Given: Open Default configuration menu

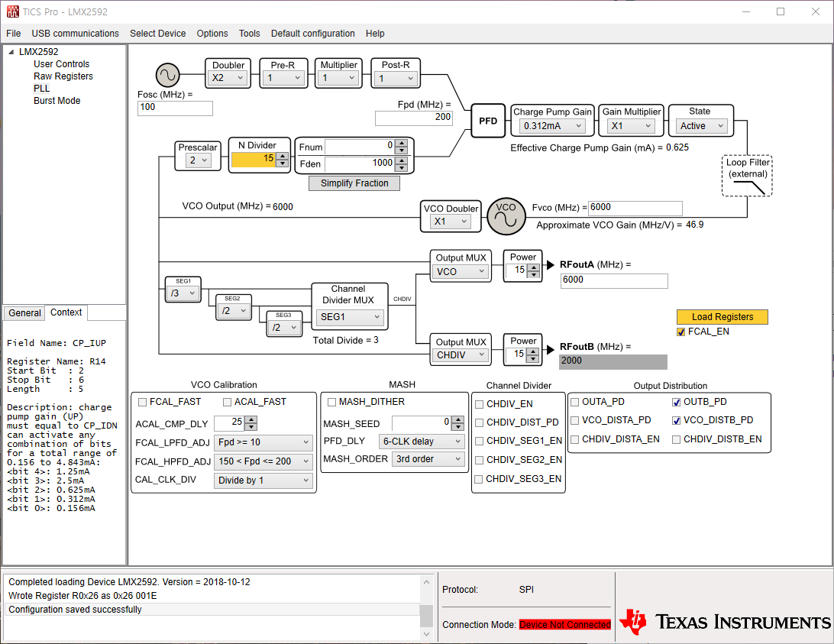Looking at the screenshot, I should point(313,34).
